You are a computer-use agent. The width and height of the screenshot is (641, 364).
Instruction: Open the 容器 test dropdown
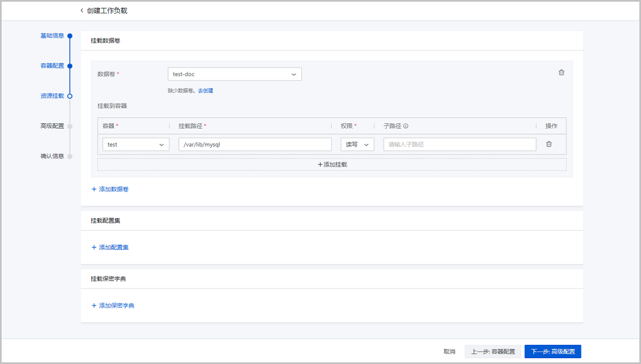click(136, 145)
